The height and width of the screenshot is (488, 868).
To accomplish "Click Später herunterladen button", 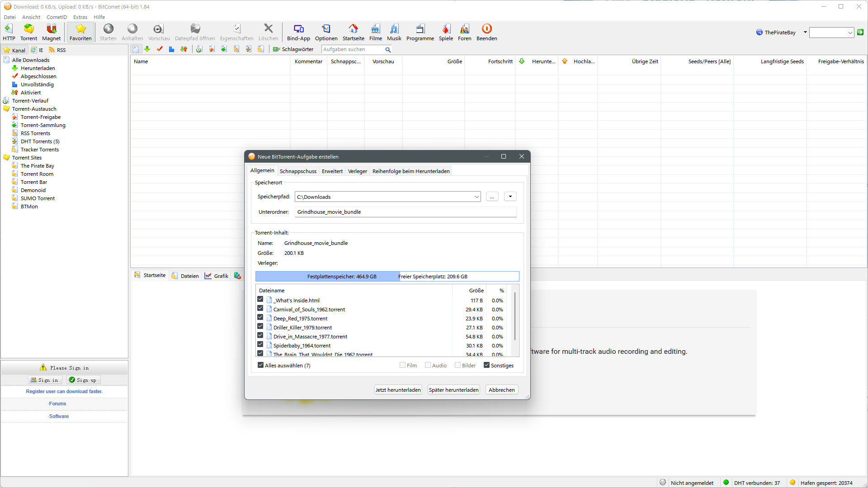I will pos(454,390).
